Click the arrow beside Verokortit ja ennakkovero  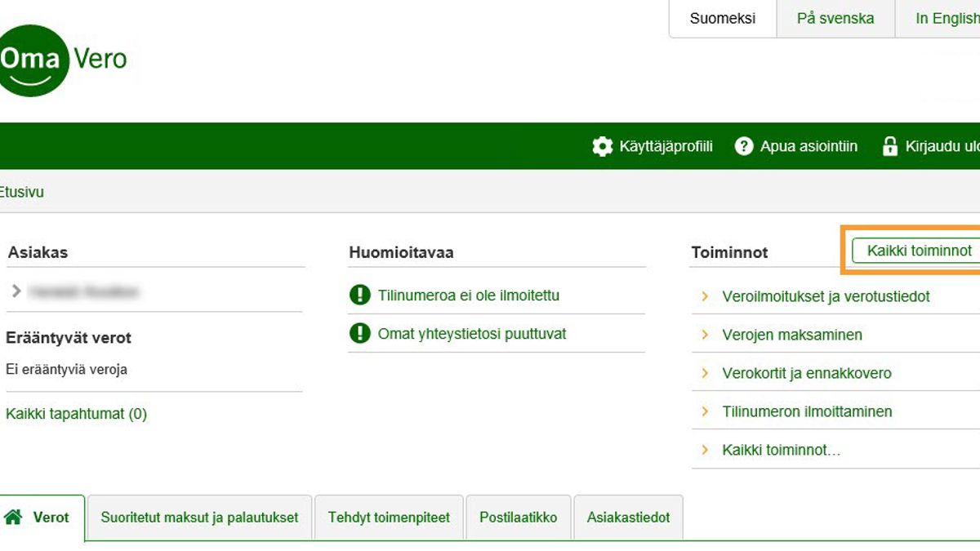pyautogui.click(x=705, y=373)
